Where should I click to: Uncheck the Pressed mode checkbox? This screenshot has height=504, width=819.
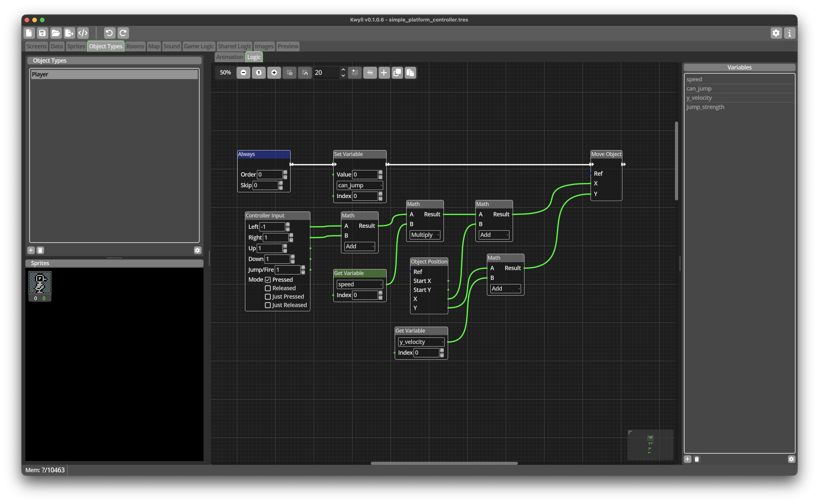point(268,280)
